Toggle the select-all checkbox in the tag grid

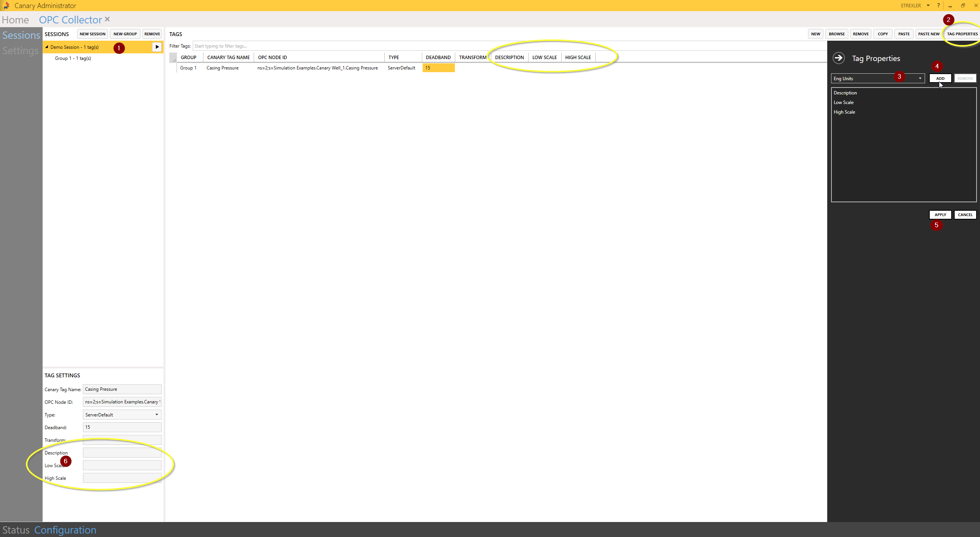tap(173, 57)
